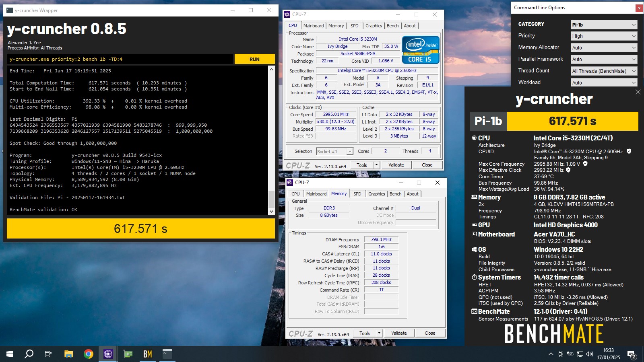
Task: Open Bench tab in lower CPU-Z window
Action: (395, 194)
